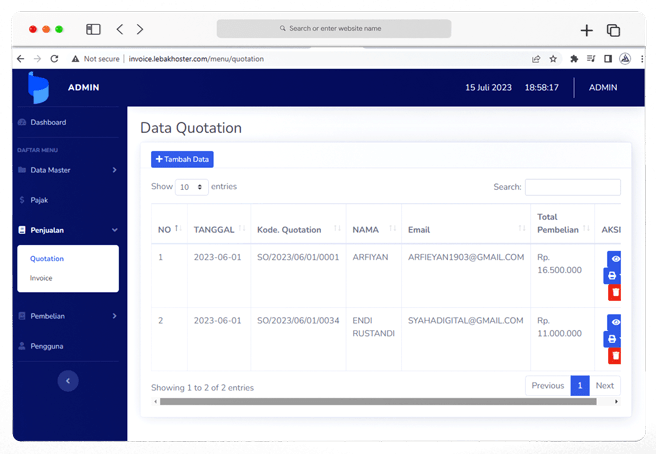Click the Not secure warning triangle icon
656x454 pixels.
click(75, 59)
